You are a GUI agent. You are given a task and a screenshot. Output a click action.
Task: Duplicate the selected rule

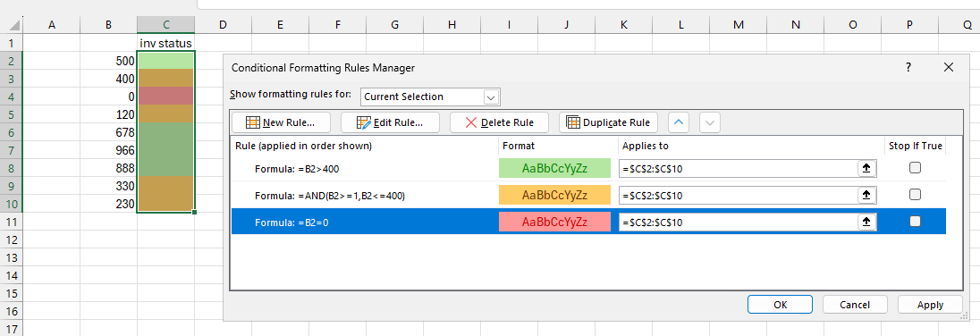tap(609, 122)
